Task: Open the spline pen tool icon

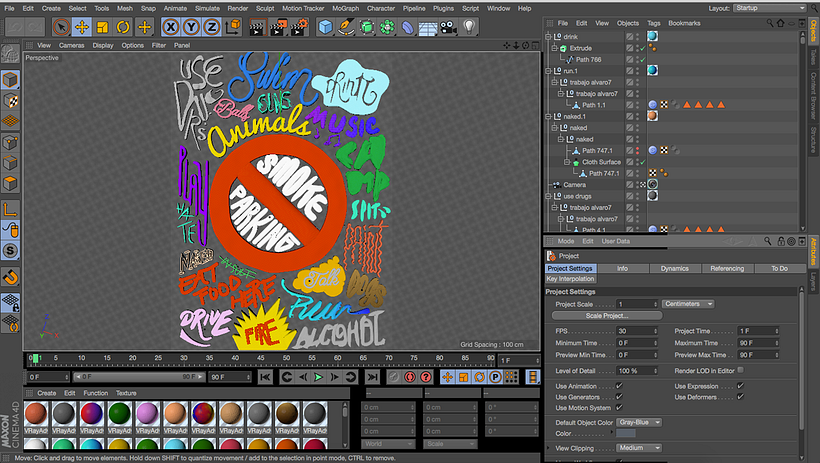Action: click(346, 27)
